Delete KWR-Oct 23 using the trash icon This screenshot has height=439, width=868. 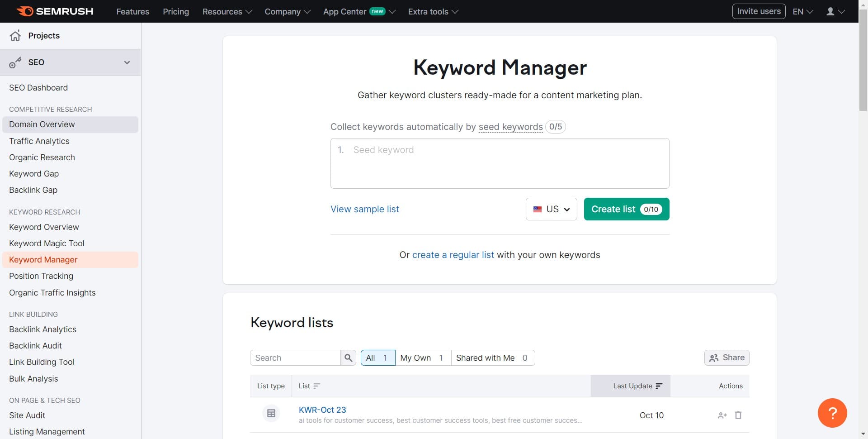[x=738, y=415]
